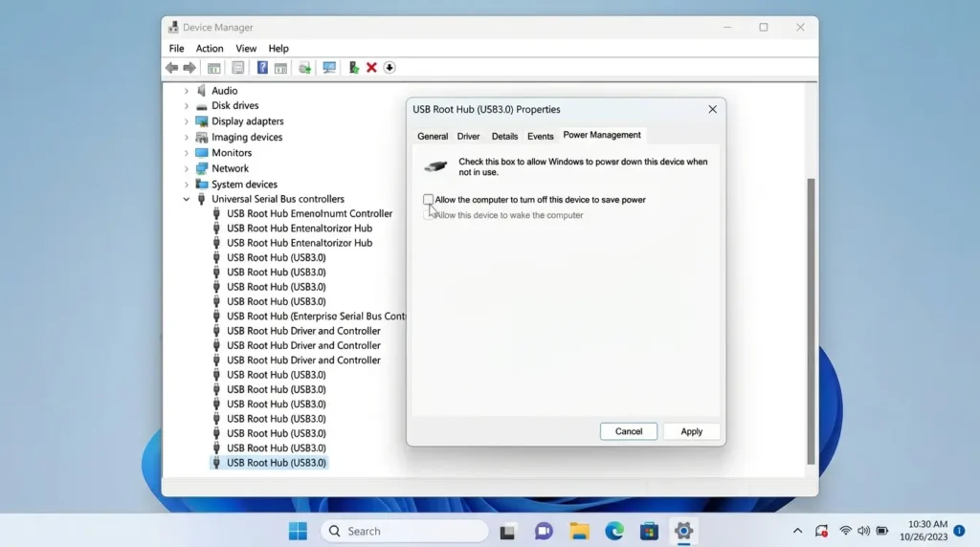
Task: Expand the System devices category
Action: click(187, 185)
